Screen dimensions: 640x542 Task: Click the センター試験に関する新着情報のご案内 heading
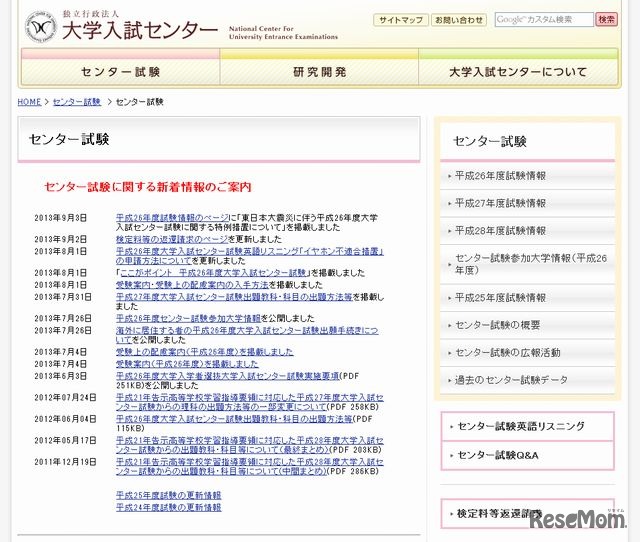coord(148,187)
